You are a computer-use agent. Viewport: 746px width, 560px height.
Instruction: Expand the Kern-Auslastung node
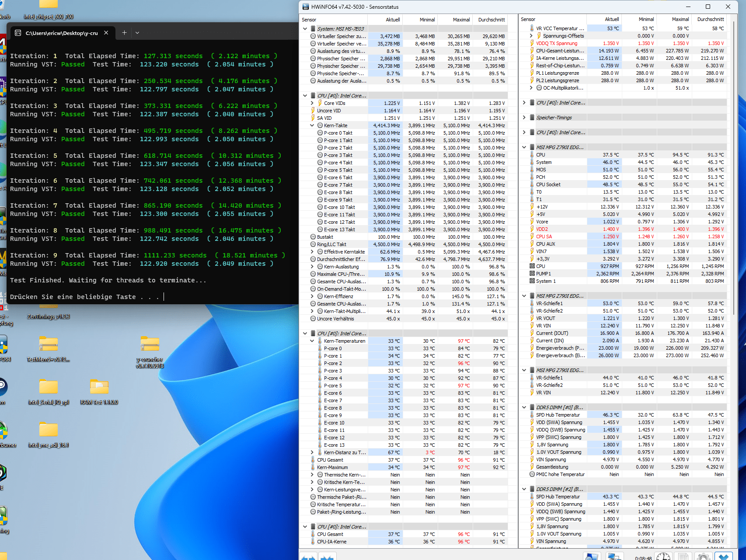coord(312,267)
